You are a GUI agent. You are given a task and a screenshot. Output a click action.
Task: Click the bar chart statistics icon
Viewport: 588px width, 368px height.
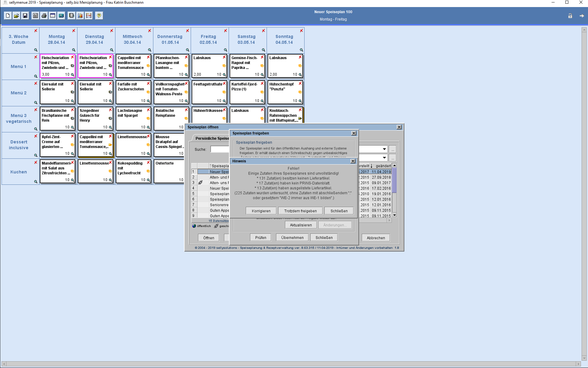(80, 16)
